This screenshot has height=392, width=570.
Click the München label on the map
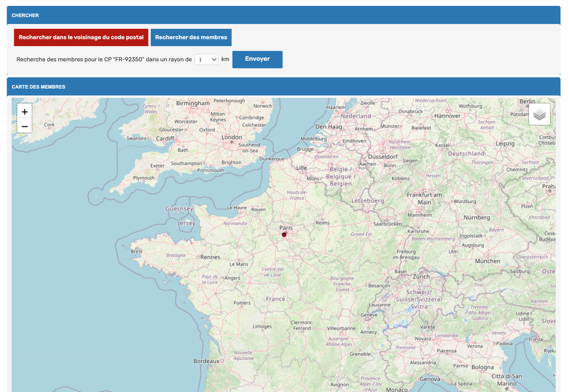click(488, 261)
